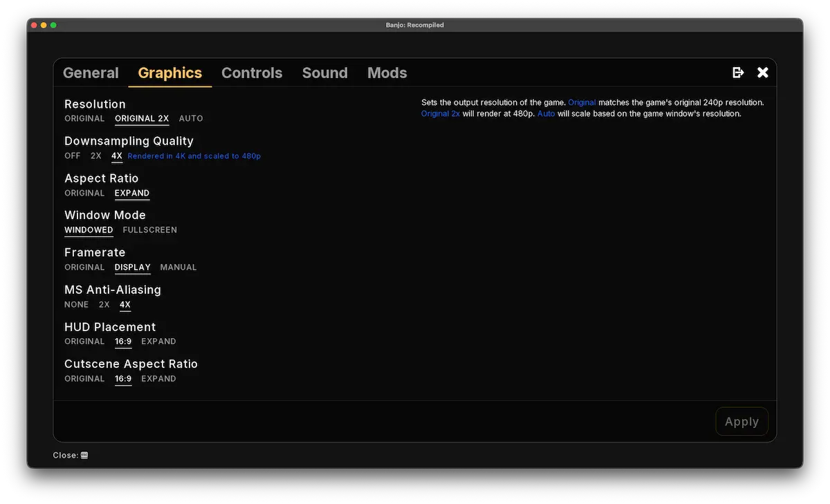This screenshot has height=504, width=830.
Task: Disable MS Anti-Aliasing with None
Action: [76, 304]
